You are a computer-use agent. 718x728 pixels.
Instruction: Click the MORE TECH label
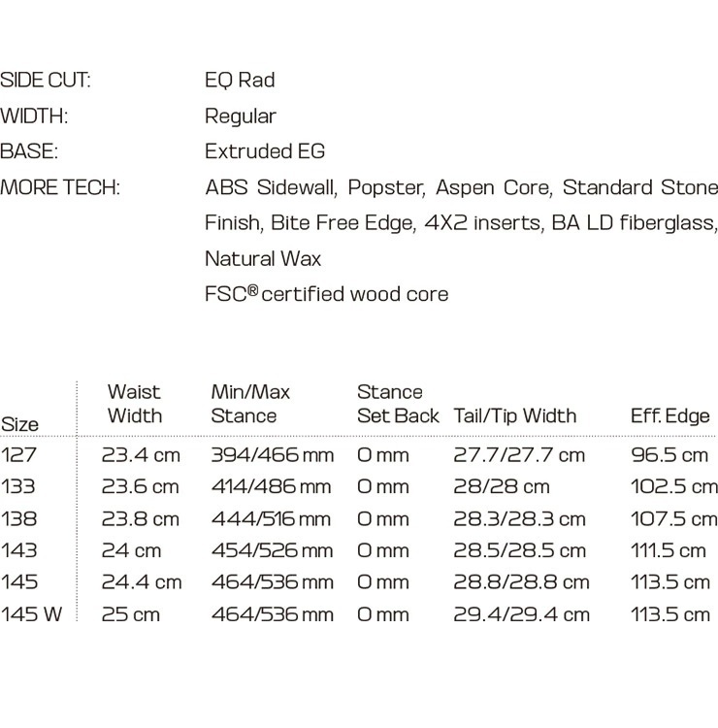[60, 187]
